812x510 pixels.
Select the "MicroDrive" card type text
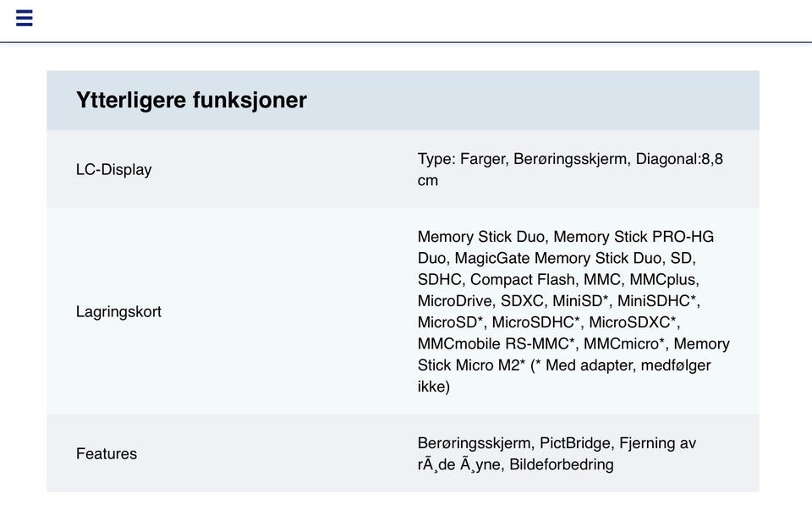pyautogui.click(x=454, y=301)
